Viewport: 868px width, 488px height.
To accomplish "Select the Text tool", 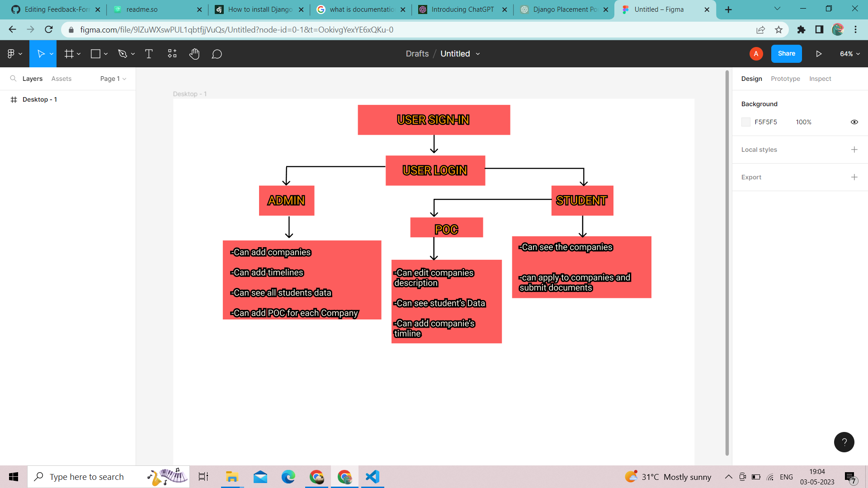I will [149, 54].
